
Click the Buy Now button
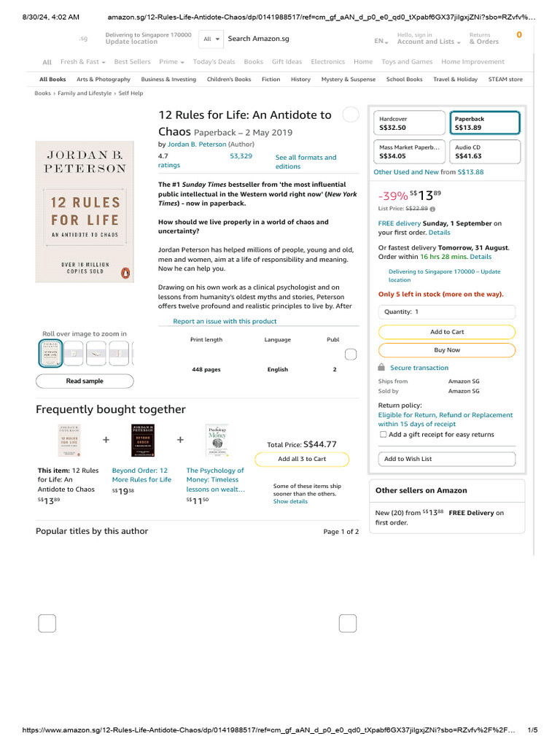447,350
